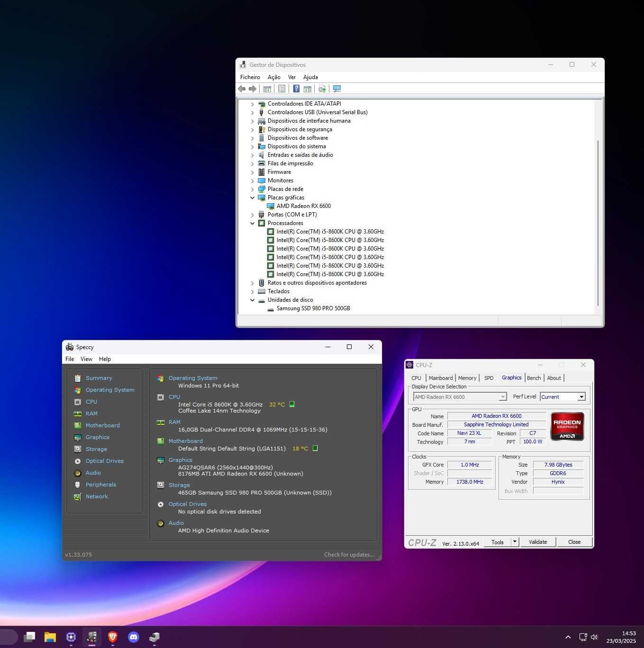The height and width of the screenshot is (648, 644).
Task: Collapse the Unidades de disco node
Action: [x=253, y=300]
